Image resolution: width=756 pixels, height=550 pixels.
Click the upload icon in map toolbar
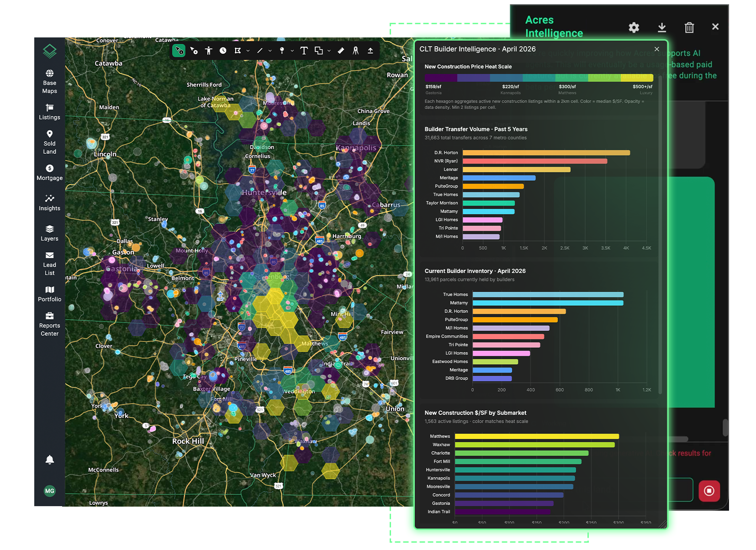370,51
